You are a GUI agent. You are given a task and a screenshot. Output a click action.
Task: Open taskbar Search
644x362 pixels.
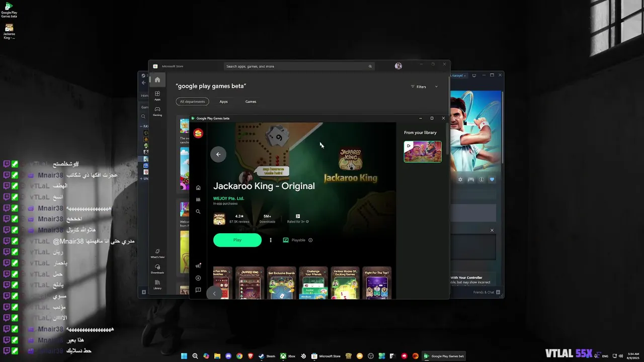coord(195,356)
